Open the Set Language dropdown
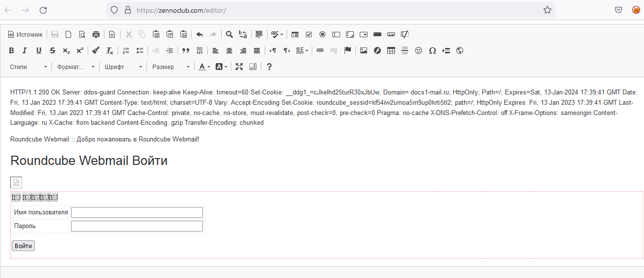The width and height of the screenshot is (644, 278). (302, 50)
